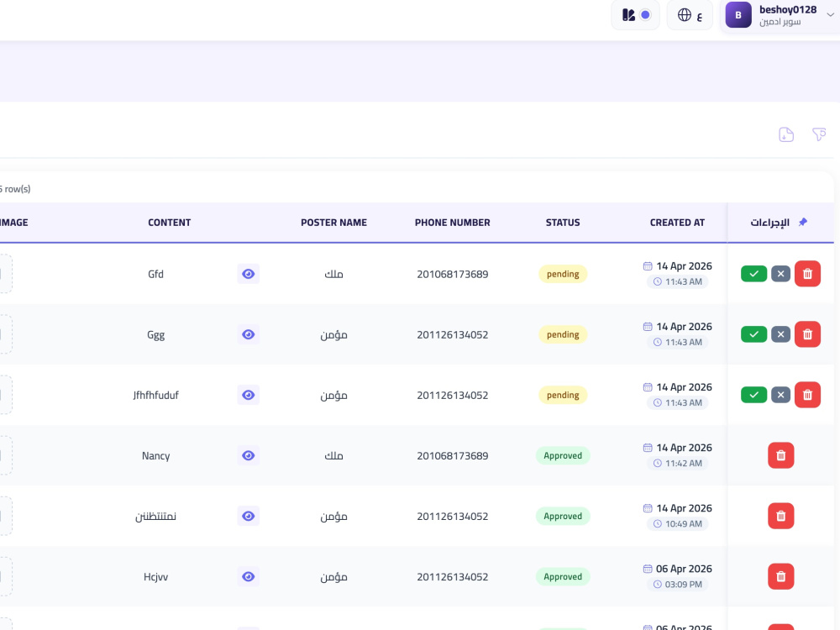
Task: Click pending status badge in Gfd row
Action: 563,274
